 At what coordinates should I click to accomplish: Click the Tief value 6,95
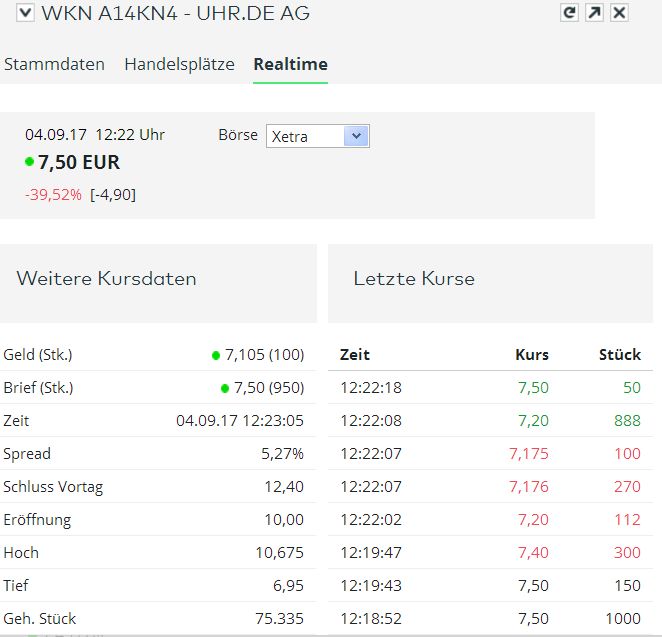point(288,585)
